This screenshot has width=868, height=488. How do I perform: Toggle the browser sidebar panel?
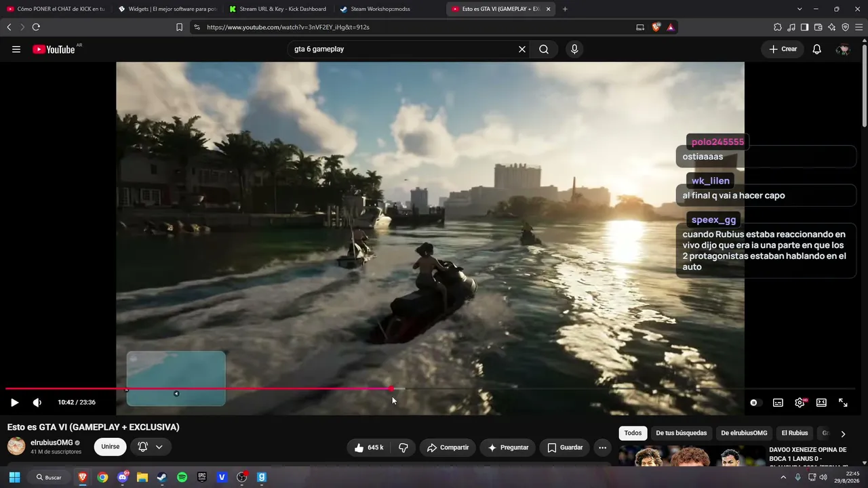tap(804, 27)
